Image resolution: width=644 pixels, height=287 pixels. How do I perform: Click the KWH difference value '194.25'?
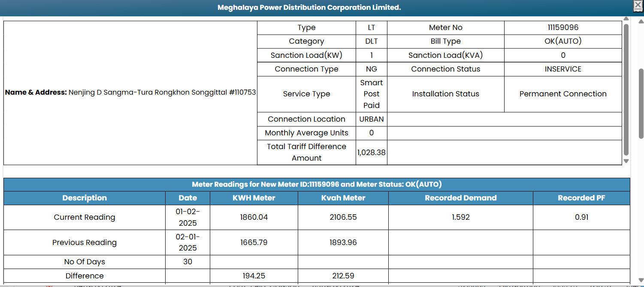254,276
